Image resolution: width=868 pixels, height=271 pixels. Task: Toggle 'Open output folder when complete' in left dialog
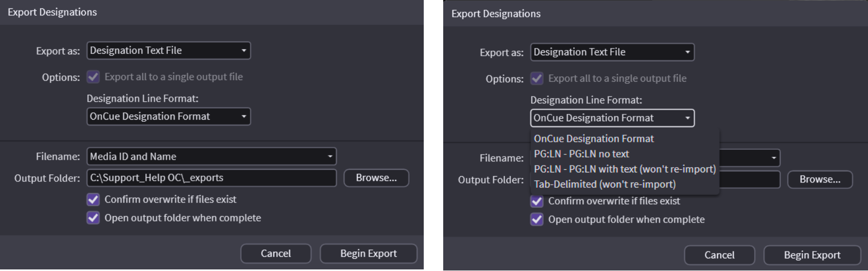point(93,218)
